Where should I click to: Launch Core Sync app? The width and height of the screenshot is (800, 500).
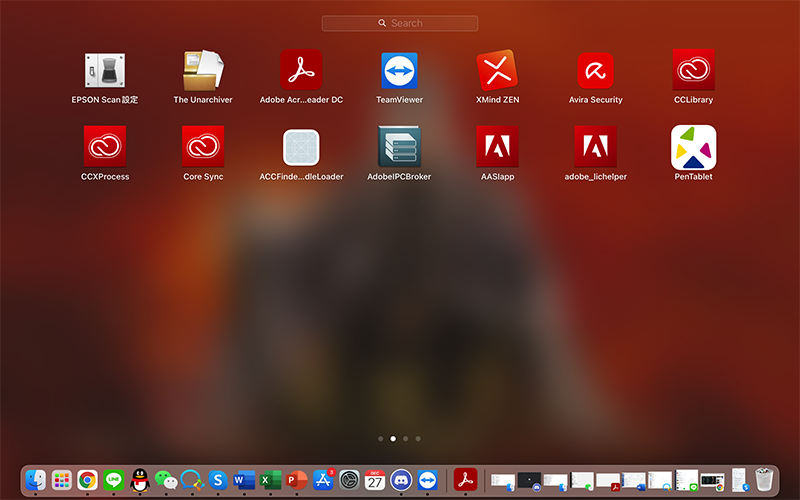point(203,146)
